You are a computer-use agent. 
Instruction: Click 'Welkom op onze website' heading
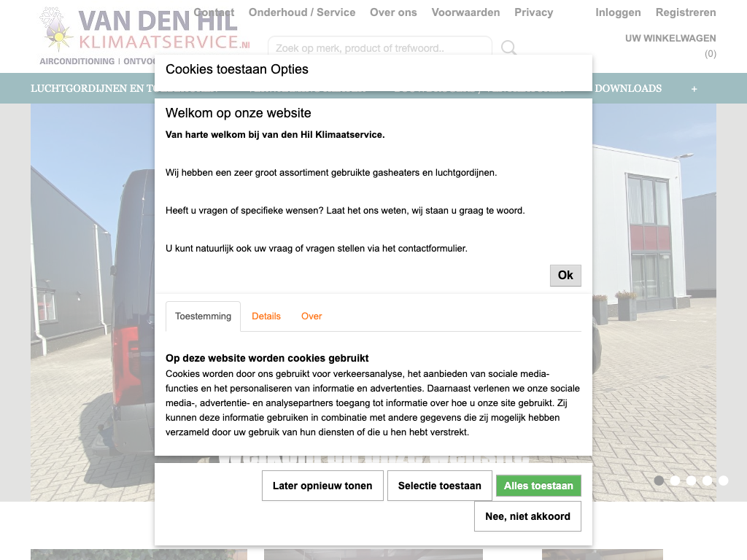(239, 113)
